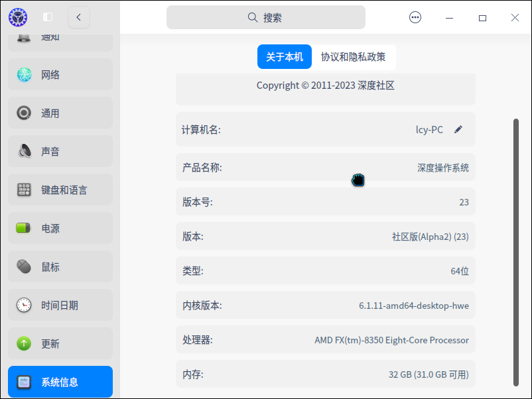Edit computer name with pencil icon
Image resolution: width=532 pixels, height=399 pixels.
tap(458, 129)
